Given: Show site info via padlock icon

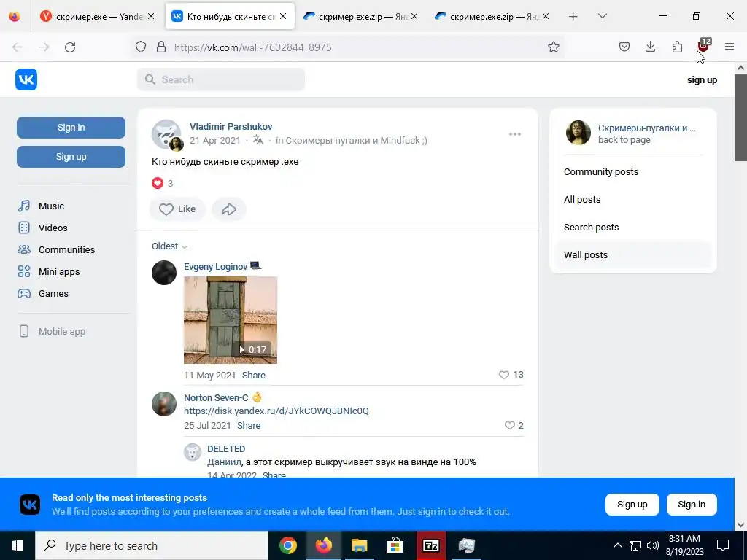Looking at the screenshot, I should point(161,47).
